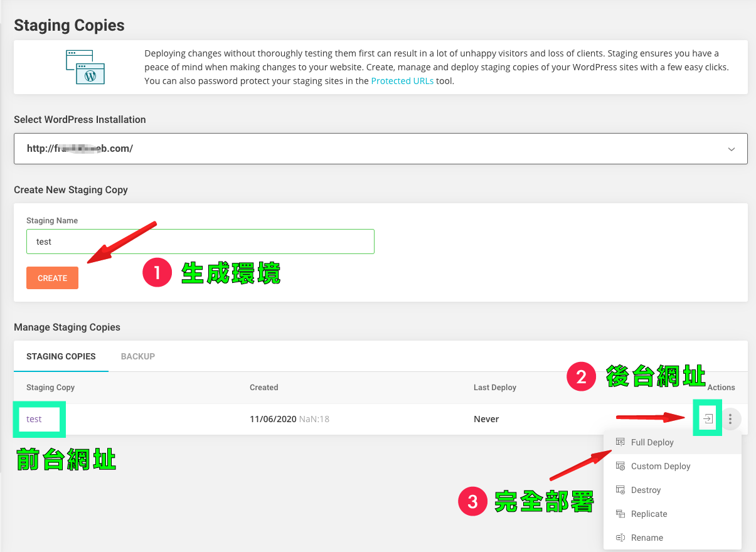Open the test staging copy link
The width and height of the screenshot is (756, 552).
click(x=34, y=419)
